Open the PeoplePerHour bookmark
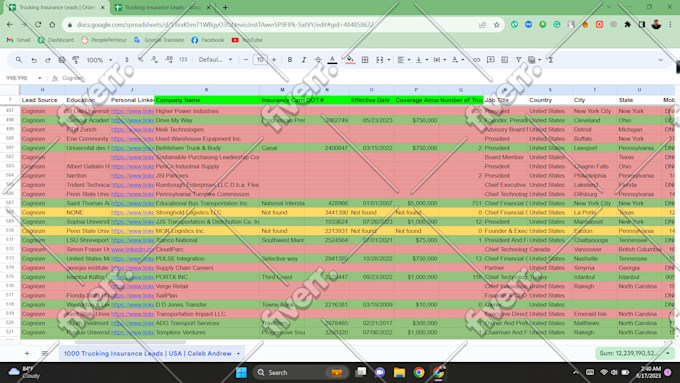 click(x=104, y=40)
